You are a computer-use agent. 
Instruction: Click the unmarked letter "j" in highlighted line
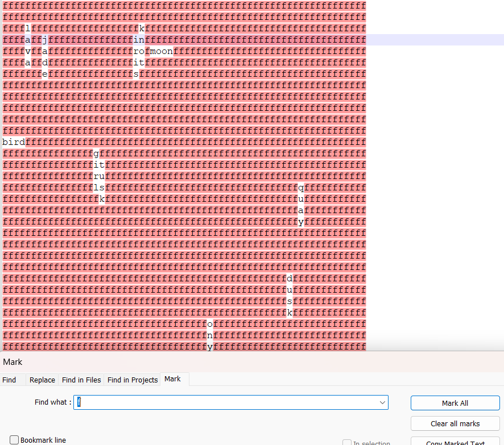[45, 40]
